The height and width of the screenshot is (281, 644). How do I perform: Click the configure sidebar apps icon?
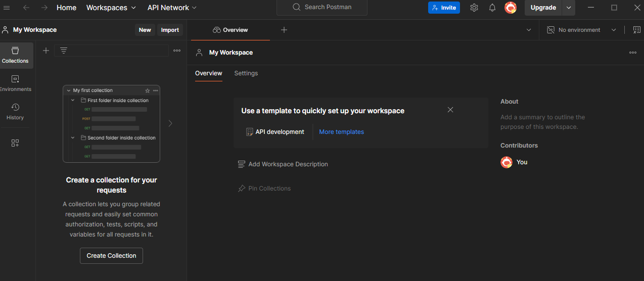click(x=15, y=143)
